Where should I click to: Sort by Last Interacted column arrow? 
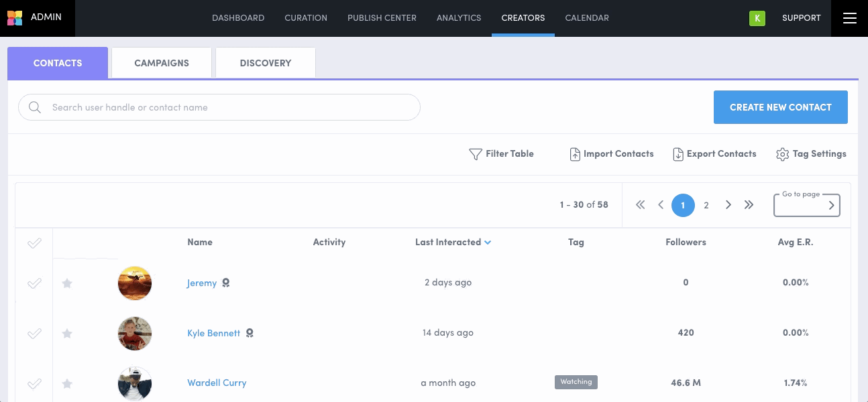[488, 243]
